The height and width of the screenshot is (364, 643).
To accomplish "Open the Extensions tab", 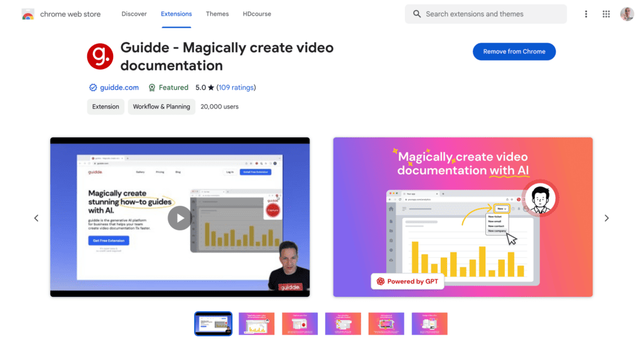I will (176, 14).
